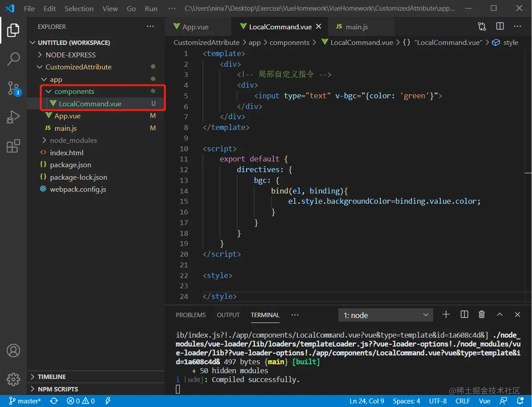Image resolution: width=532 pixels, height=407 pixels.
Task: Close the terminal panel
Action: [x=517, y=315]
